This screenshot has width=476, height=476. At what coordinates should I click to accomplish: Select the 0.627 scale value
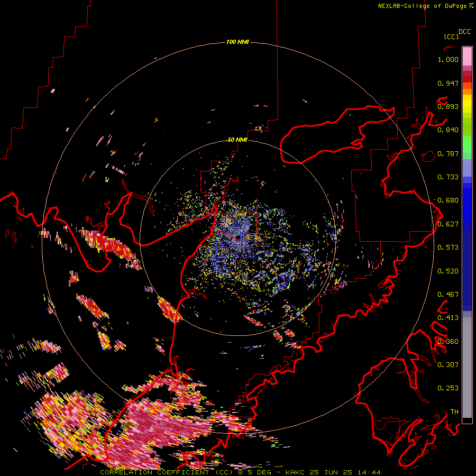[x=448, y=224]
